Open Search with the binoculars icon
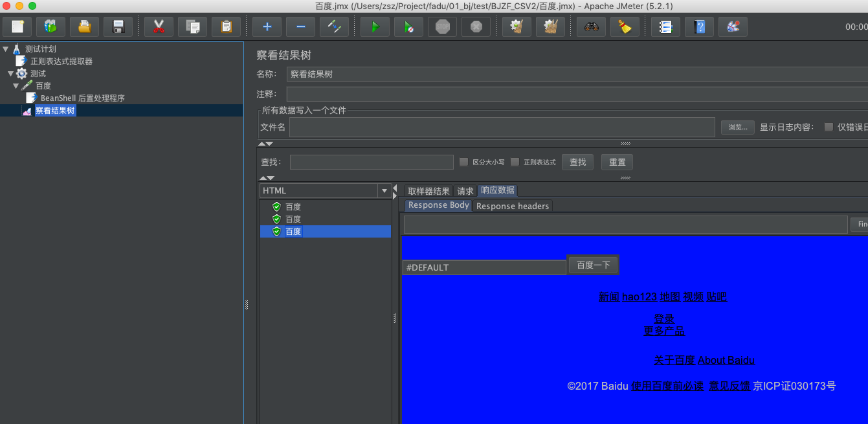The height and width of the screenshot is (424, 868). [x=591, y=27]
